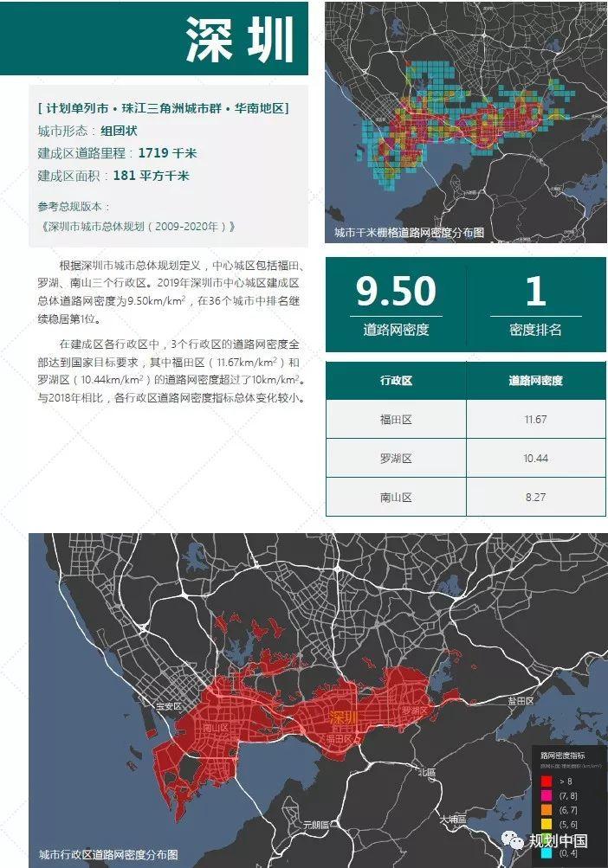Click the 道路网密度 label under 9.50
This screenshot has height=868, width=608.
(397, 330)
